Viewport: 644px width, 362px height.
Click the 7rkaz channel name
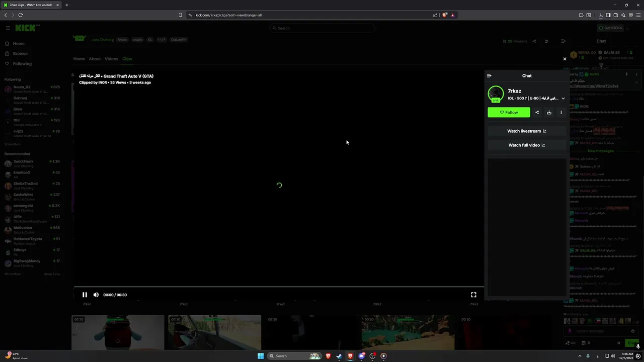pyautogui.click(x=514, y=91)
